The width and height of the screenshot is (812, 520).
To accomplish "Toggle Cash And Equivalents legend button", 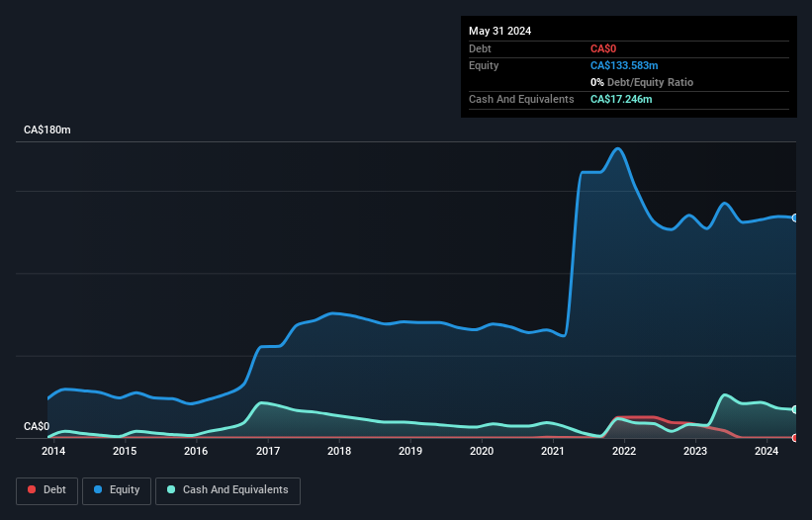I will (x=227, y=490).
